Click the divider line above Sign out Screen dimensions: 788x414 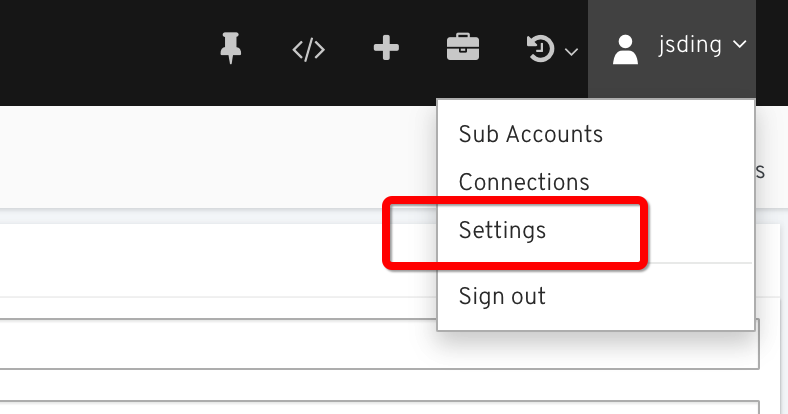point(596,263)
